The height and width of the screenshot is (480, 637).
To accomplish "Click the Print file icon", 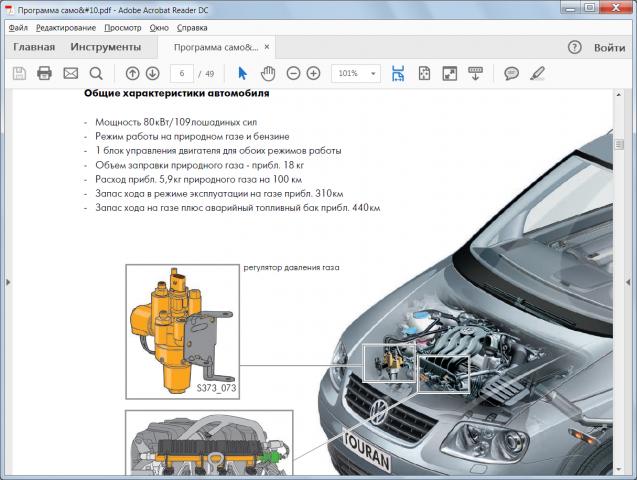I will coord(44,74).
